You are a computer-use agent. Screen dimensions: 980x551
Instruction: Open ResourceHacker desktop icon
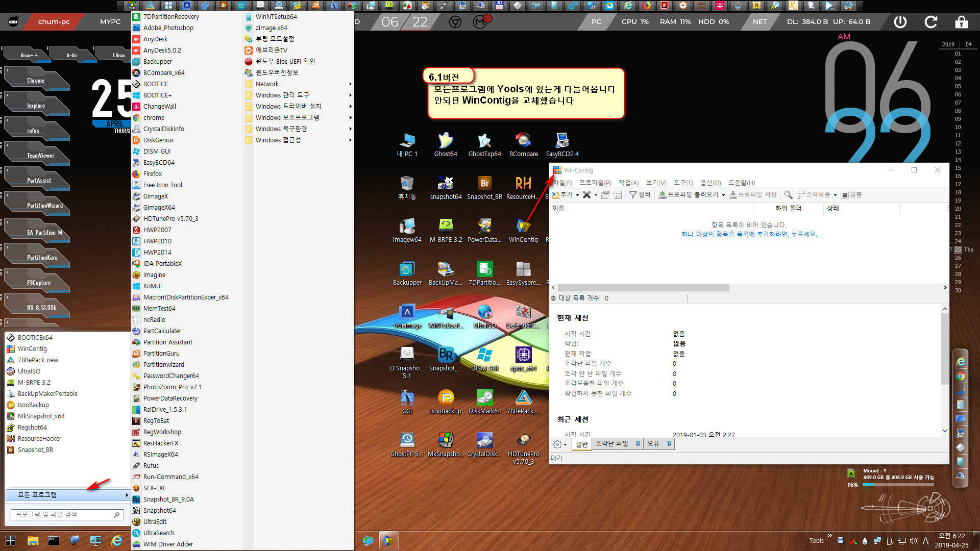[523, 187]
